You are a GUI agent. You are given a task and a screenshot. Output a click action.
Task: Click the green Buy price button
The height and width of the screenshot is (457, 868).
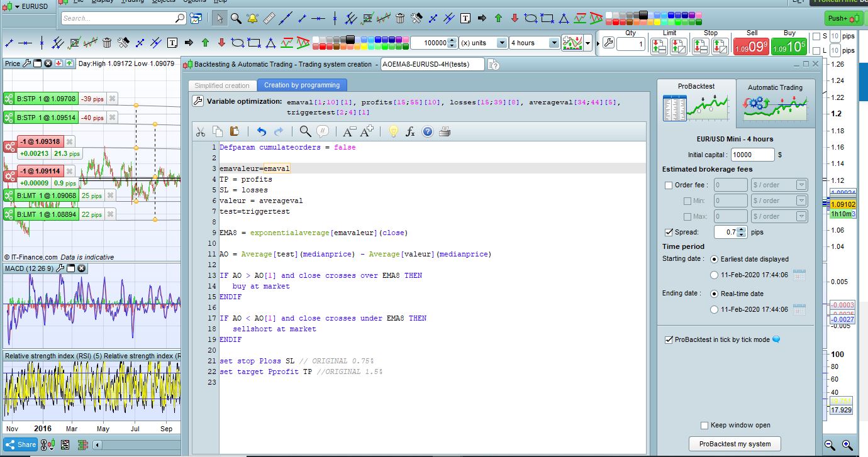[x=789, y=47]
